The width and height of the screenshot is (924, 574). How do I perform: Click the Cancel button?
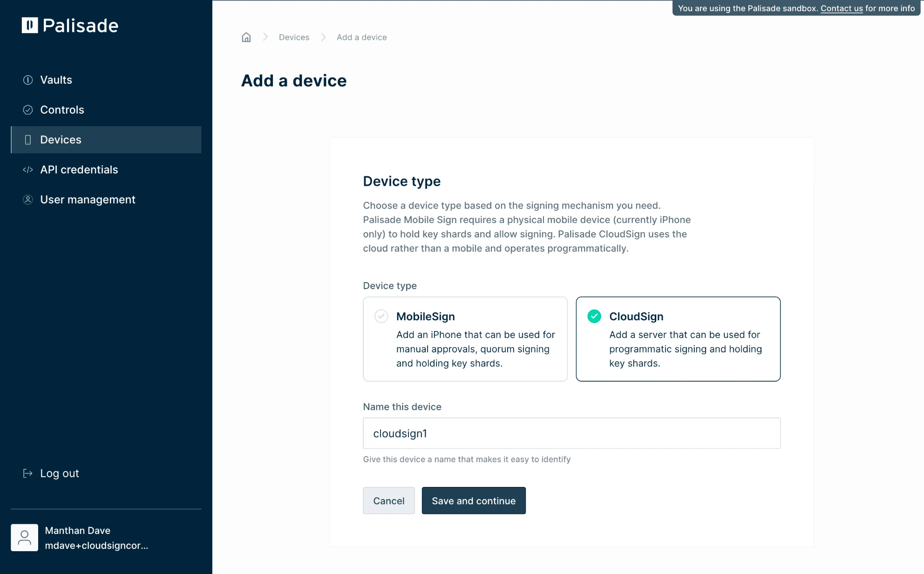tap(388, 501)
